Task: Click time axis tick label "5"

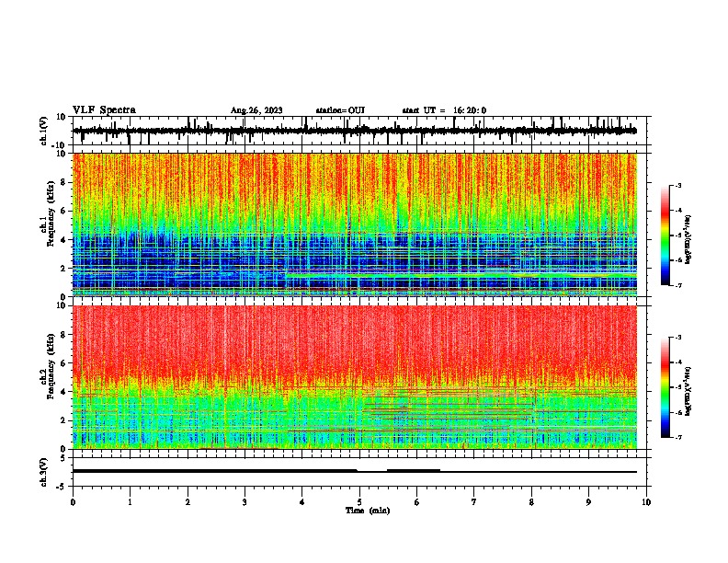Action: (x=359, y=502)
